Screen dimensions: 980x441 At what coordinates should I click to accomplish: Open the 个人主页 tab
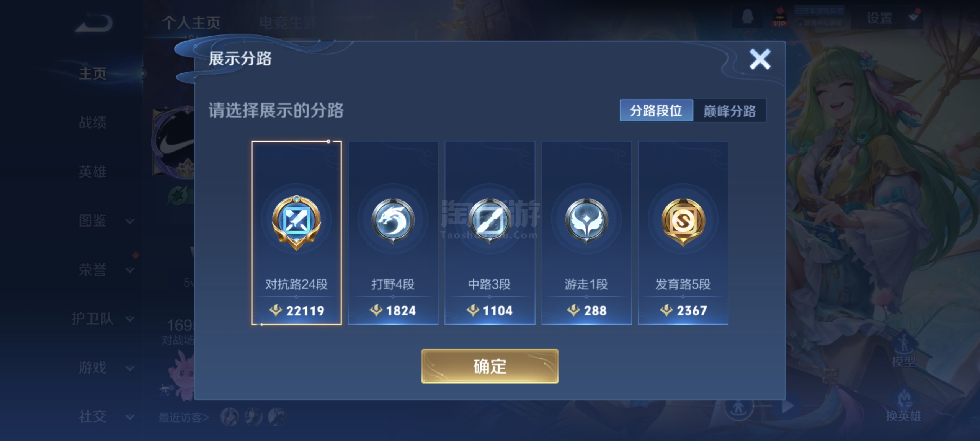191,23
